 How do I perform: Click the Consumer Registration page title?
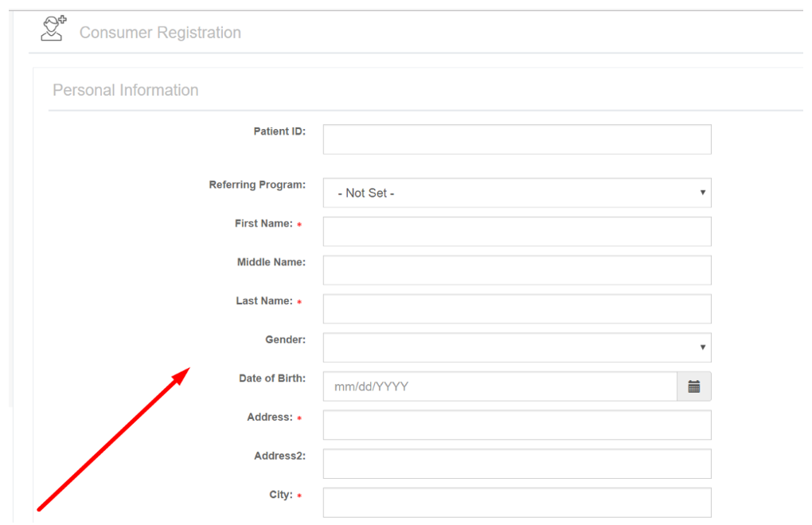pos(160,33)
